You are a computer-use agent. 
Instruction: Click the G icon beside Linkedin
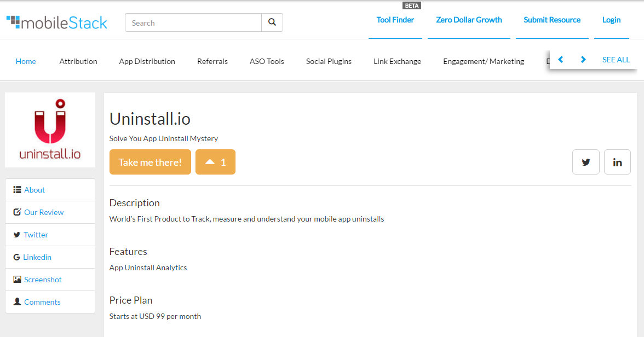pos(16,257)
